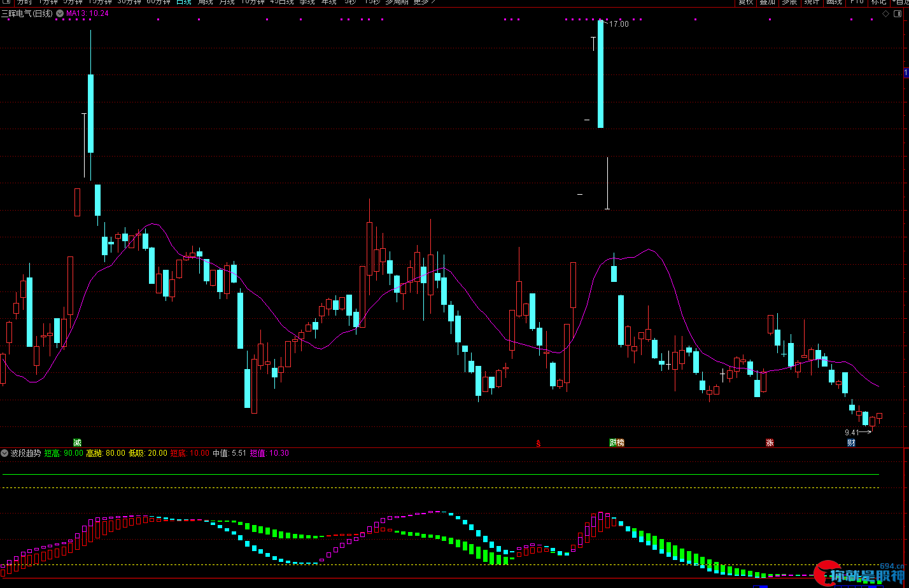Click the 波段趋势 indicator name
This screenshot has height=588, width=909.
25,453
